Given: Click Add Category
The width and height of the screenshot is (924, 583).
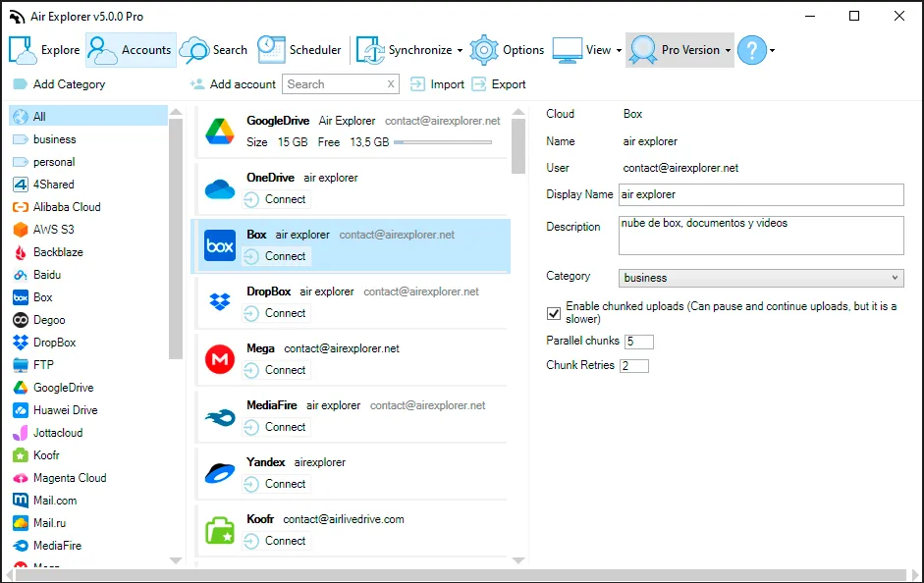Looking at the screenshot, I should [59, 84].
